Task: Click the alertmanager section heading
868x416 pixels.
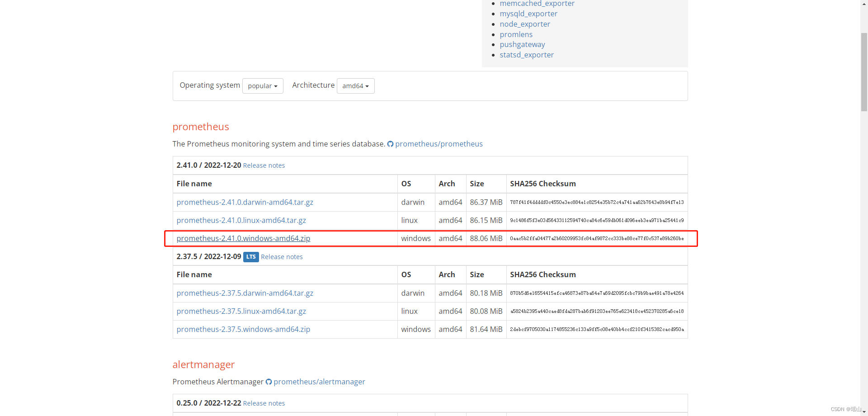Action: pyautogui.click(x=203, y=364)
